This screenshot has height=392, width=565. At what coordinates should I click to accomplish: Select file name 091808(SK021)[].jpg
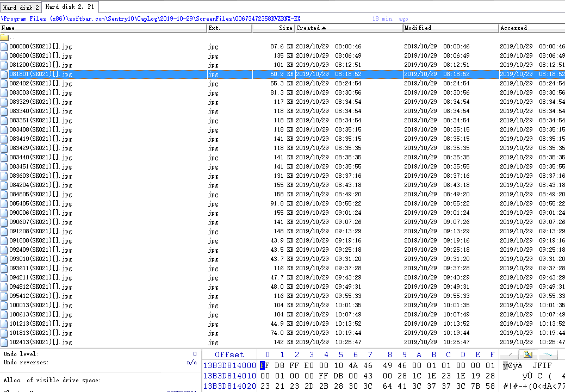click(41, 241)
